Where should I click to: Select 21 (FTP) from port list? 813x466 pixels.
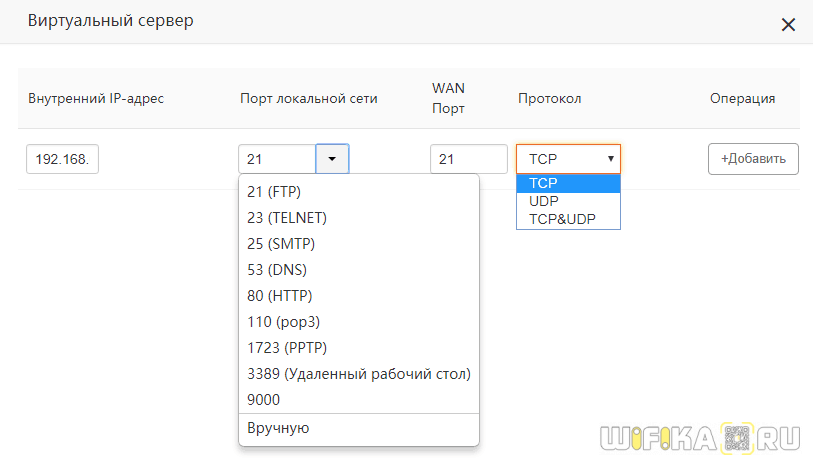pos(274,192)
